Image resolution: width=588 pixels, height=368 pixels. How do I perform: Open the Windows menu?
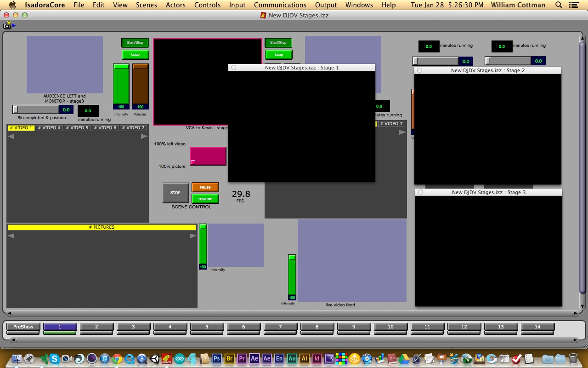[x=359, y=5]
